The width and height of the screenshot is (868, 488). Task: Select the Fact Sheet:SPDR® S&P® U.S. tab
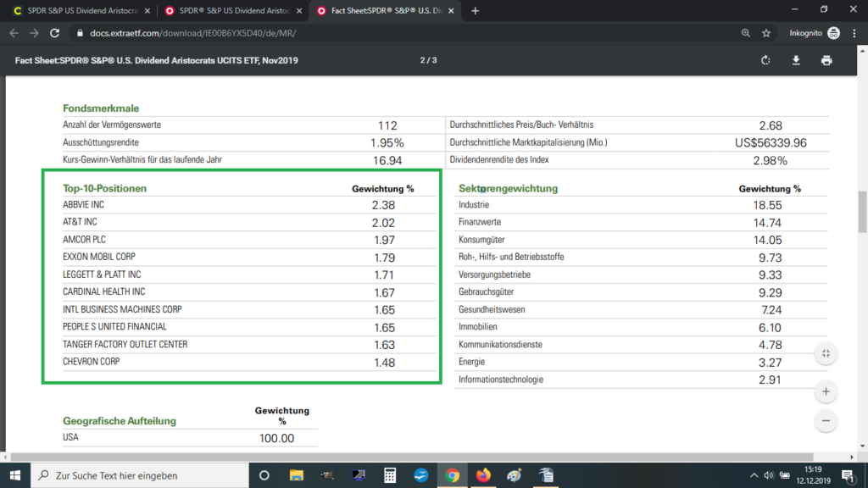click(386, 10)
